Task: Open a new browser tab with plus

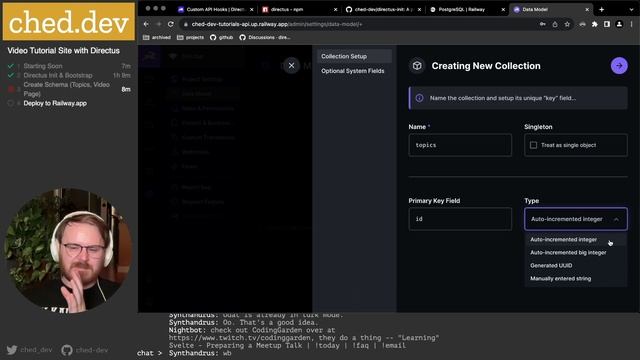Action: pos(601,9)
